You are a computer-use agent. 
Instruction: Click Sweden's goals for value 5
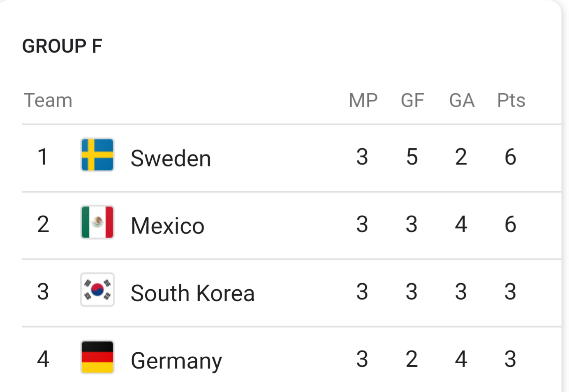pos(412,157)
